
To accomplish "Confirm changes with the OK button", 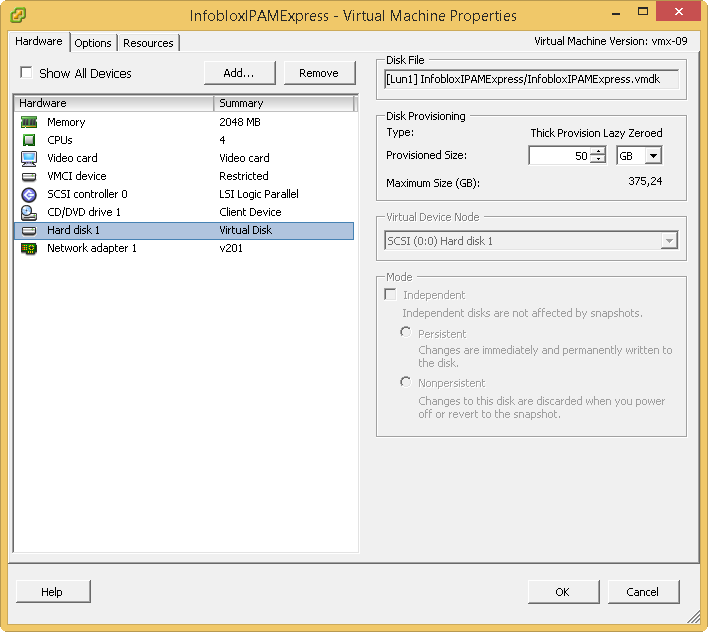I will [x=563, y=592].
